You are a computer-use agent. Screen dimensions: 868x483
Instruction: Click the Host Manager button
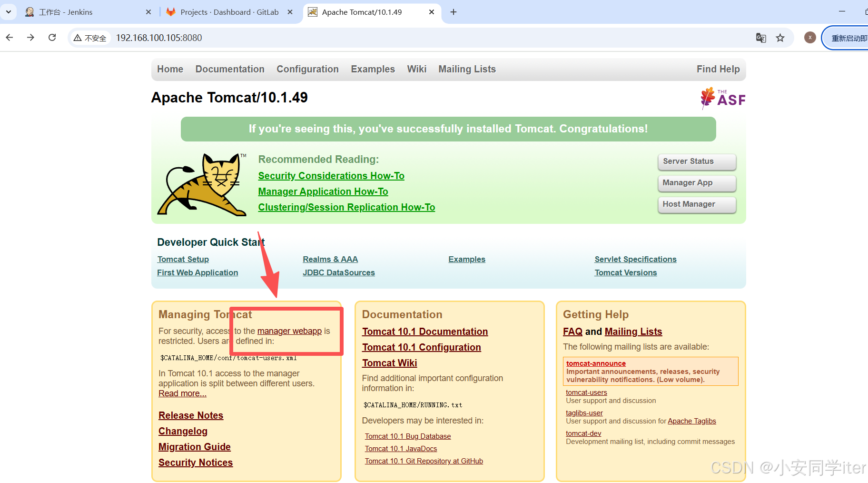point(697,204)
